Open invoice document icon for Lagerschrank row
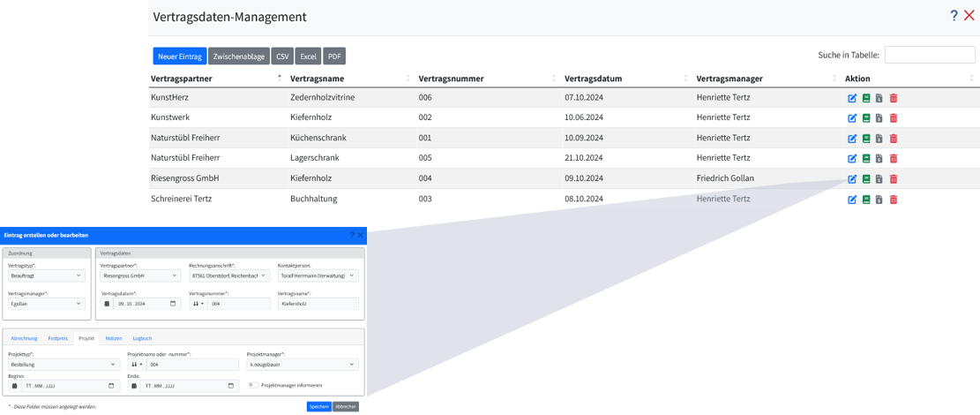The width and height of the screenshot is (980, 415). [x=879, y=159]
